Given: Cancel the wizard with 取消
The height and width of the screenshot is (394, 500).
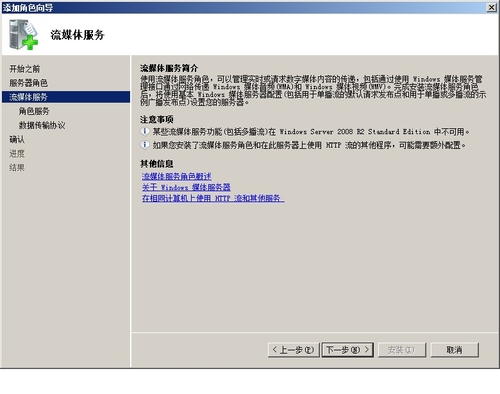Looking at the screenshot, I should tap(455, 350).
